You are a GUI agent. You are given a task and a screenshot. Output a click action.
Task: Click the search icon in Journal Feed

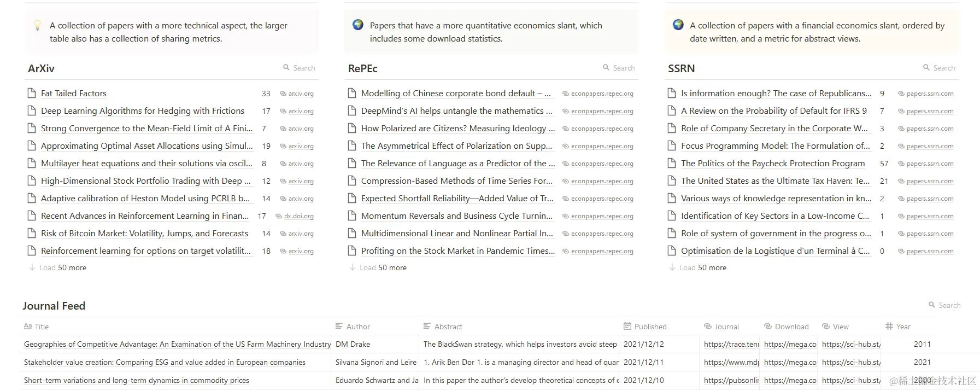click(932, 305)
